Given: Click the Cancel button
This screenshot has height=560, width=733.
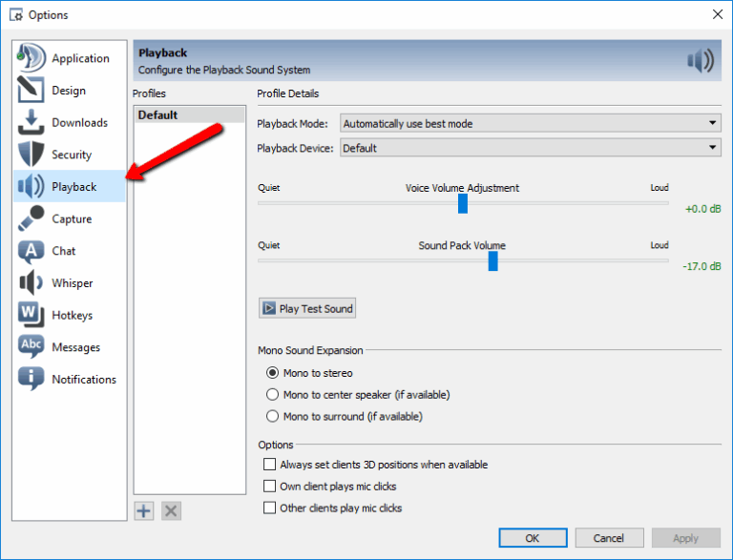Looking at the screenshot, I should [x=609, y=538].
